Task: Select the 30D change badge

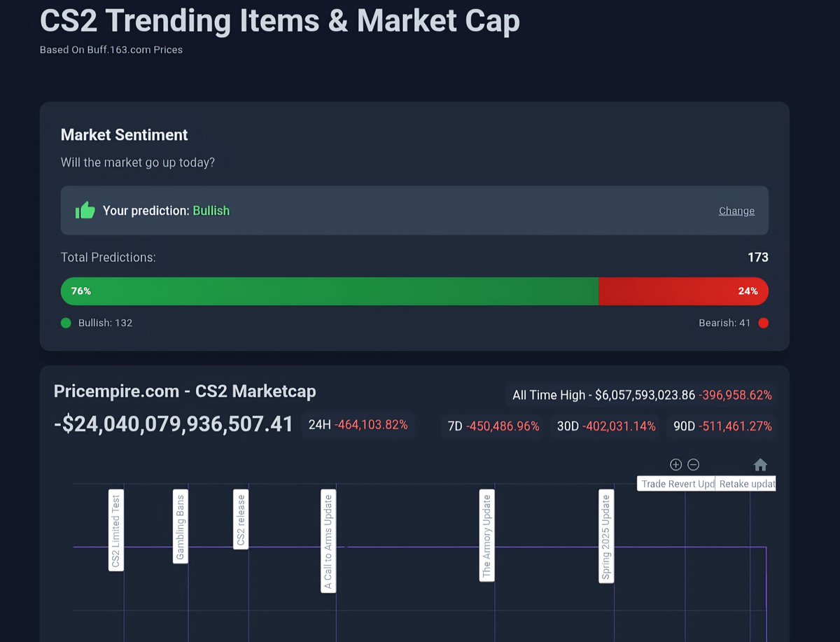Action: (x=606, y=426)
